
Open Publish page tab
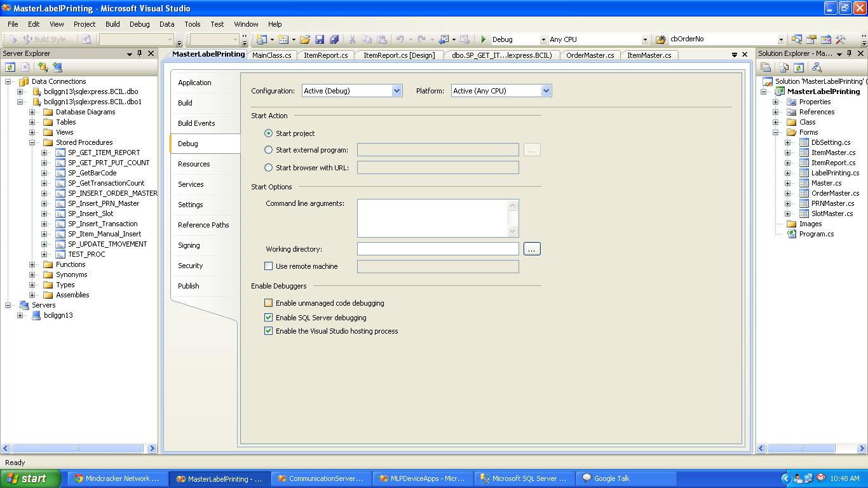(205, 286)
